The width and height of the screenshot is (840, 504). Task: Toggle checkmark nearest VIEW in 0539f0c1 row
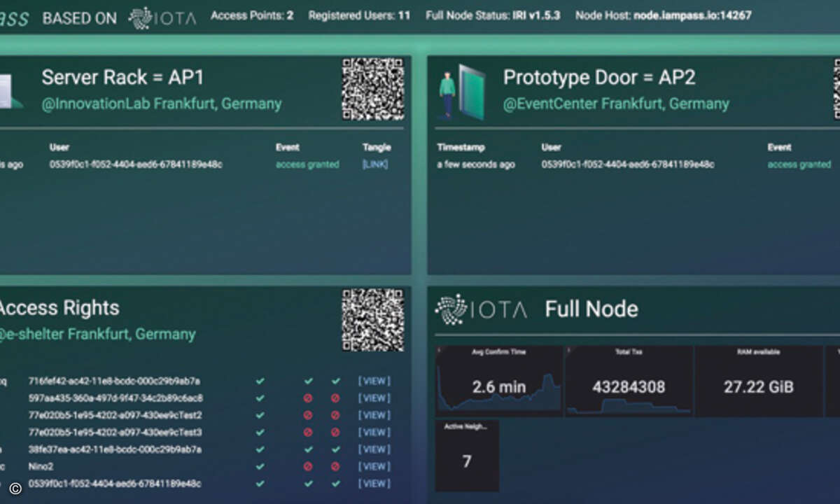pos(335,484)
